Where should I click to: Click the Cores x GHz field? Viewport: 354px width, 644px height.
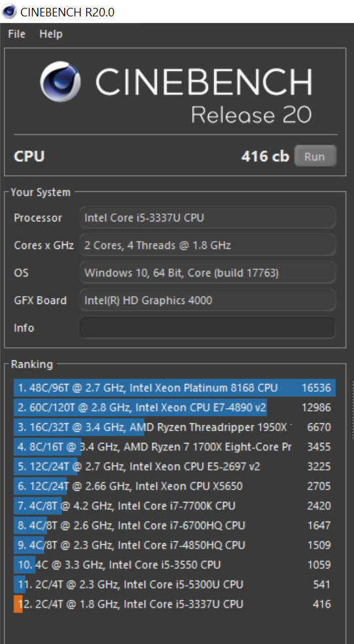(x=207, y=245)
